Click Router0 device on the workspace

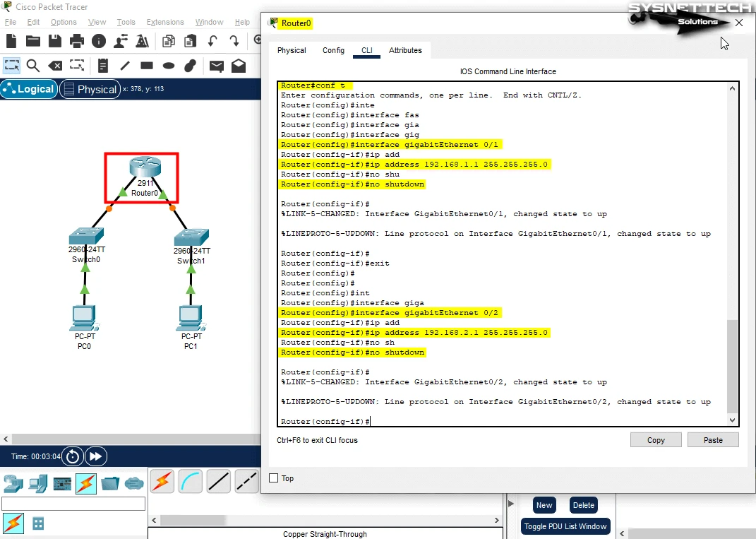tap(145, 170)
